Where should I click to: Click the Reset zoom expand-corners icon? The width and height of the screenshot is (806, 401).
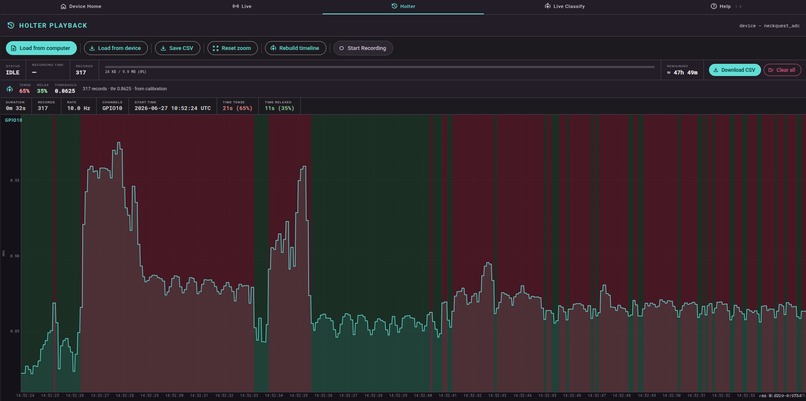pos(216,48)
